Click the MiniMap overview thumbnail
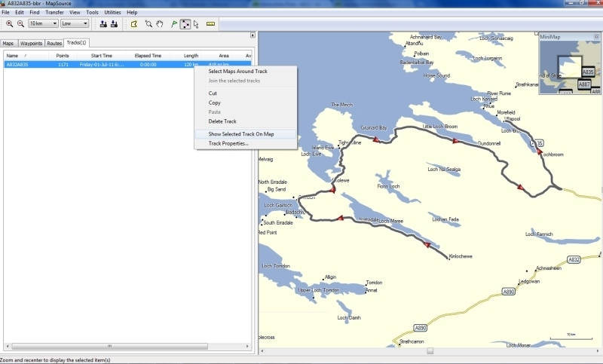The height and width of the screenshot is (364, 603). 570,66
